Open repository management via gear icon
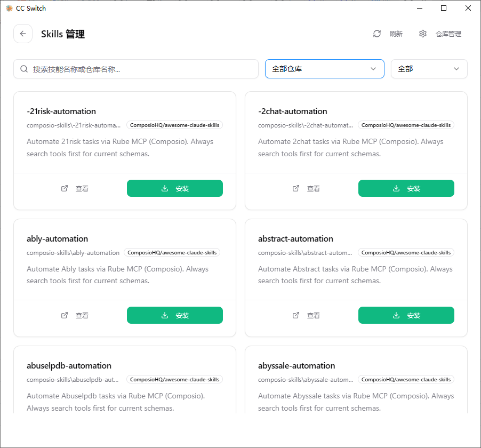 (x=423, y=34)
